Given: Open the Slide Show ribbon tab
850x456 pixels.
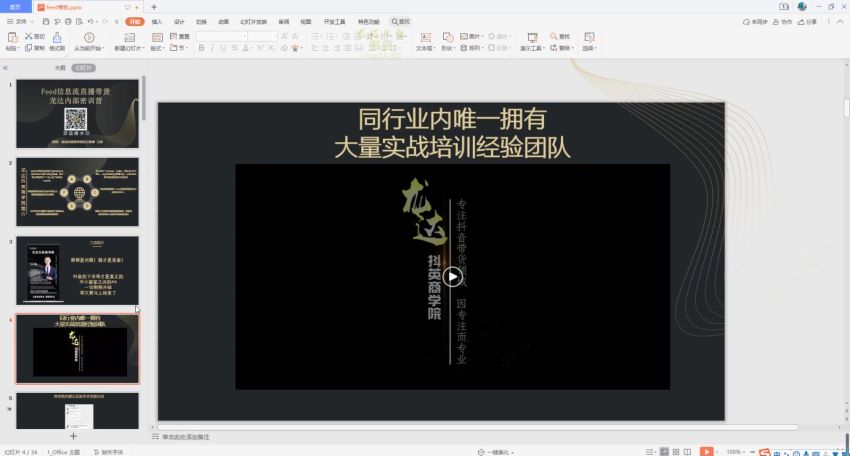Looking at the screenshot, I should tap(254, 22).
